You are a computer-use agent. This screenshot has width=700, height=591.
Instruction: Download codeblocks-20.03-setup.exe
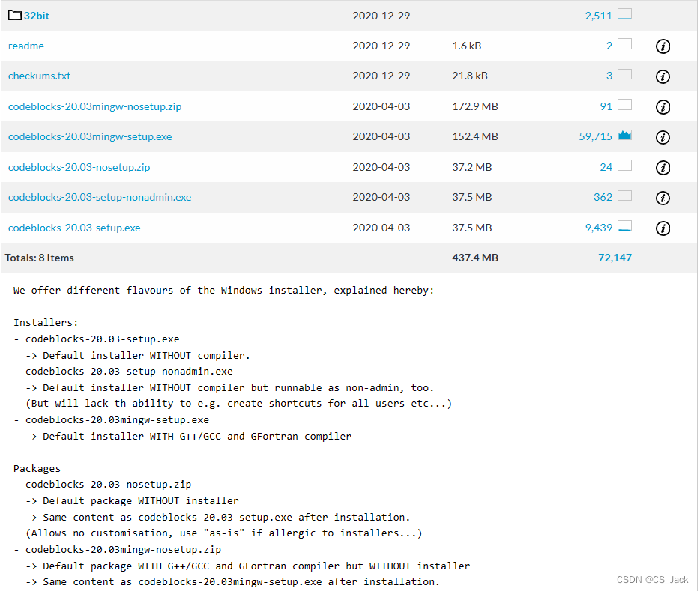(x=73, y=228)
